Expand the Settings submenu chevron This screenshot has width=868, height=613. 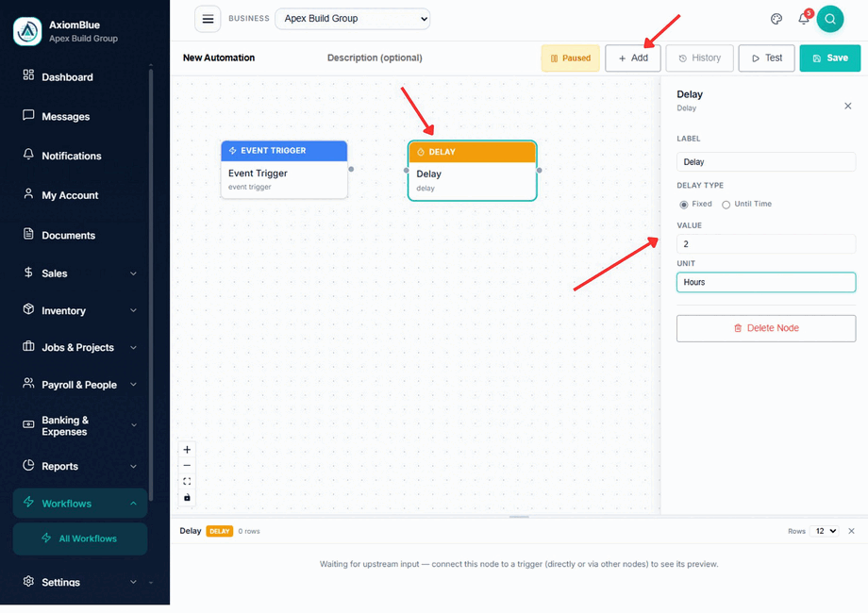click(x=133, y=582)
